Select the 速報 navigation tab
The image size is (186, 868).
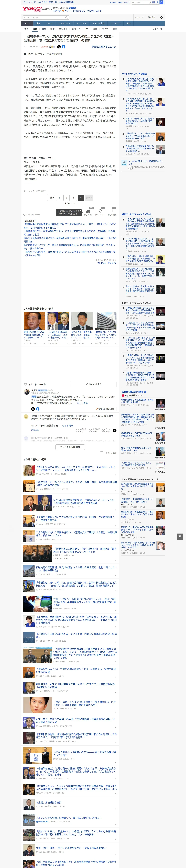pyautogui.click(x=38, y=24)
